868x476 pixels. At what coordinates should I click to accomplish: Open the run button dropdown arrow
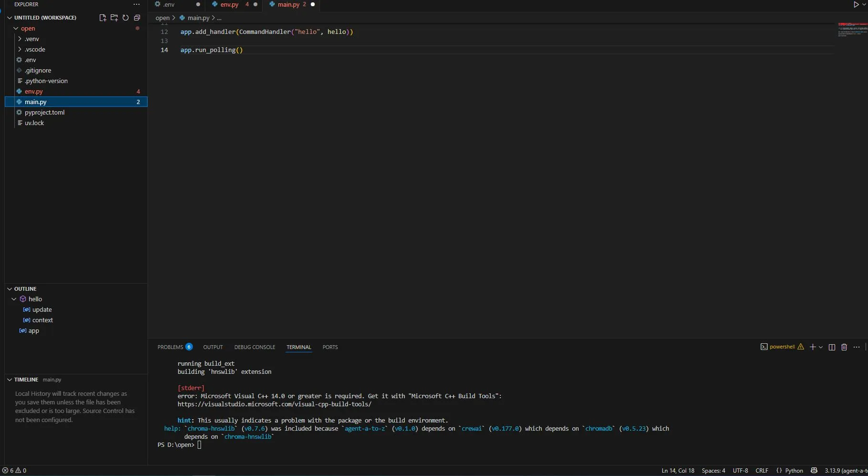(x=864, y=4)
